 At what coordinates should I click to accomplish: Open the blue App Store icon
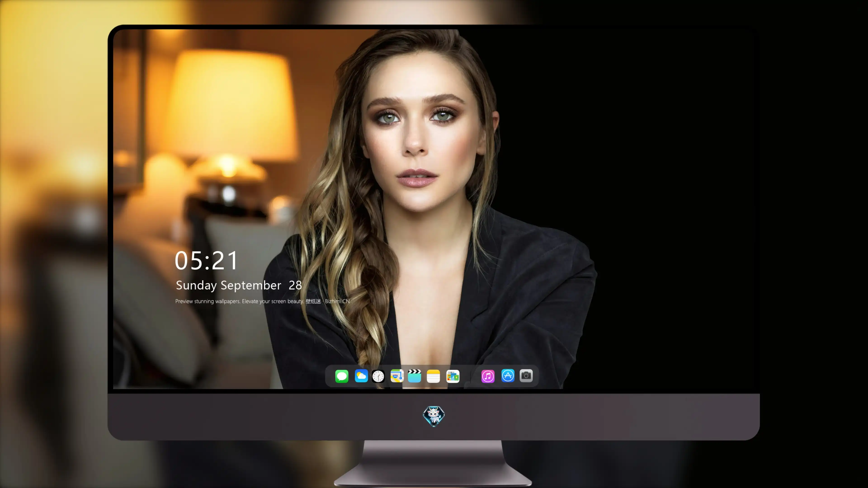click(x=508, y=375)
